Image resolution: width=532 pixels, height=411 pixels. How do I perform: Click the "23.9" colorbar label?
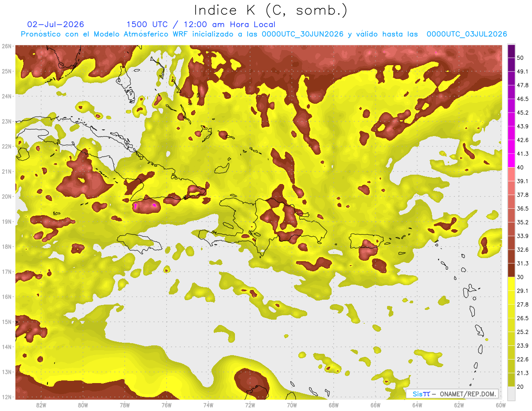(x=523, y=345)
